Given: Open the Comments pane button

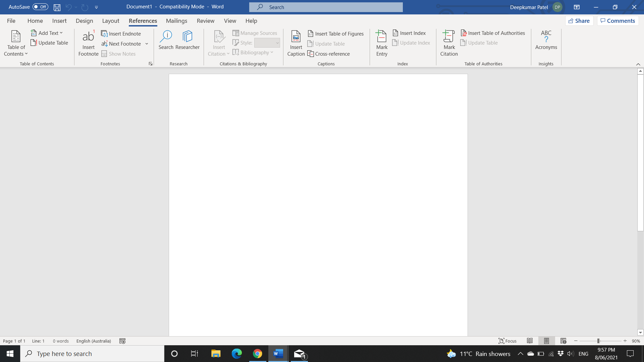Looking at the screenshot, I should click(x=618, y=21).
